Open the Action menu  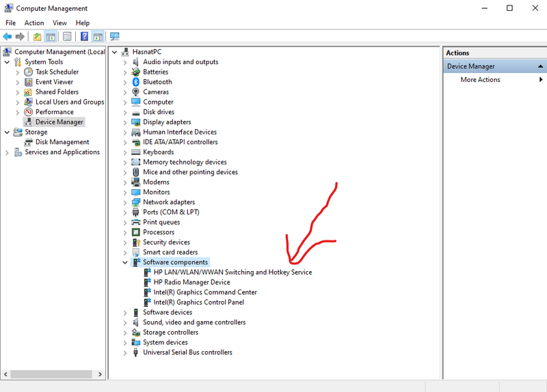pos(34,23)
